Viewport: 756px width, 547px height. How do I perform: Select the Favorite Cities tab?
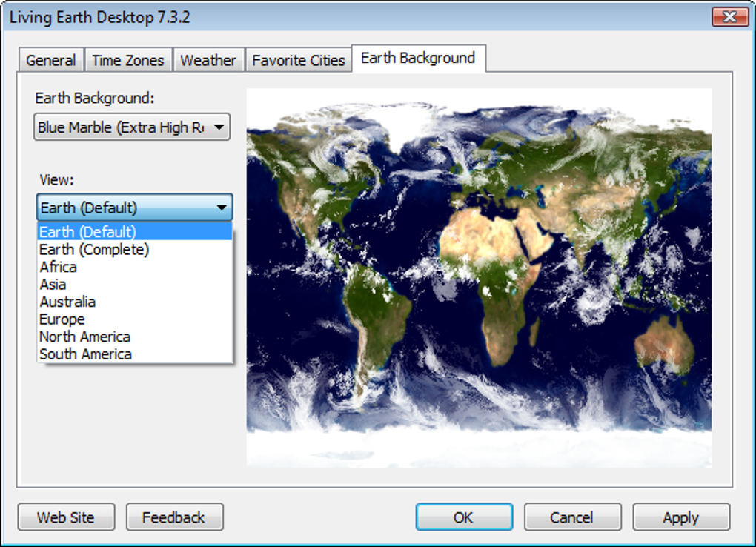tap(299, 60)
